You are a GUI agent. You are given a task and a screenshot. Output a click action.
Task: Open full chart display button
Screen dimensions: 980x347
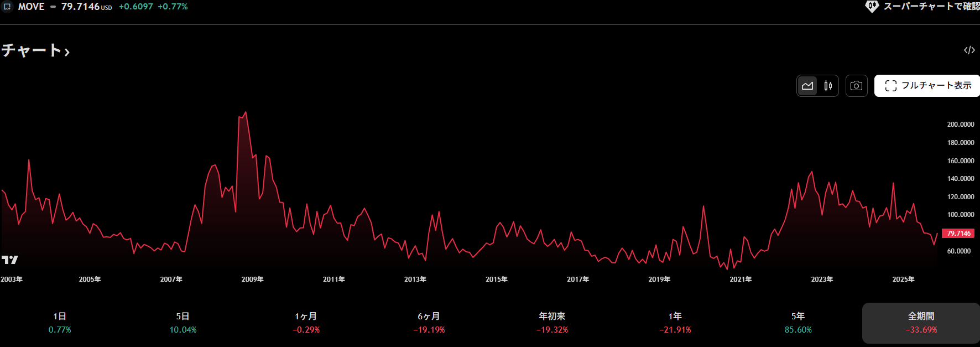pos(928,86)
